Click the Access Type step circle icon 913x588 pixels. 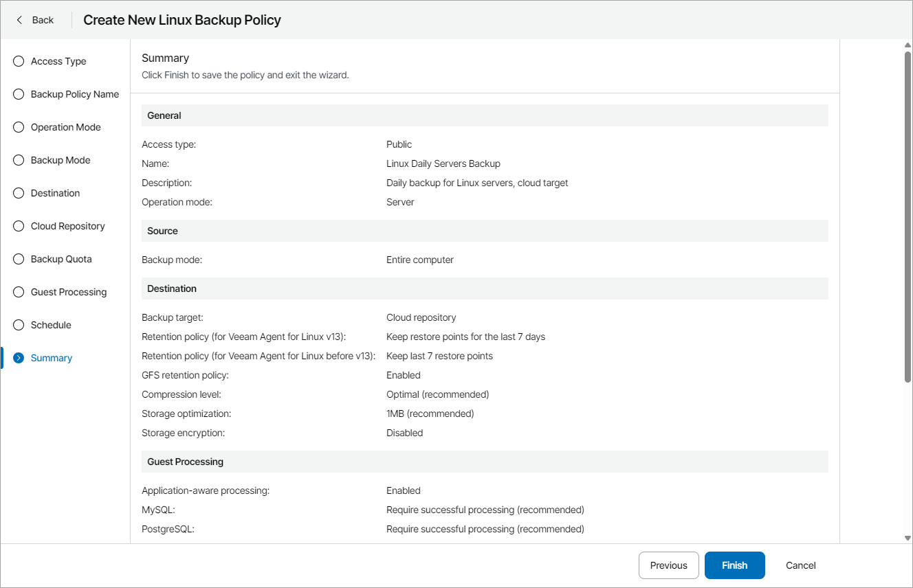click(x=19, y=61)
